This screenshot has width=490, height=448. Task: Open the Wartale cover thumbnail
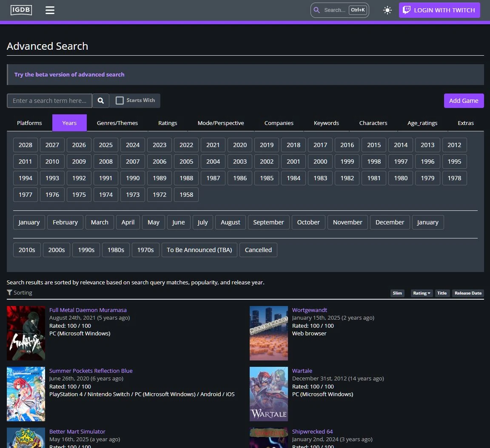point(269,394)
